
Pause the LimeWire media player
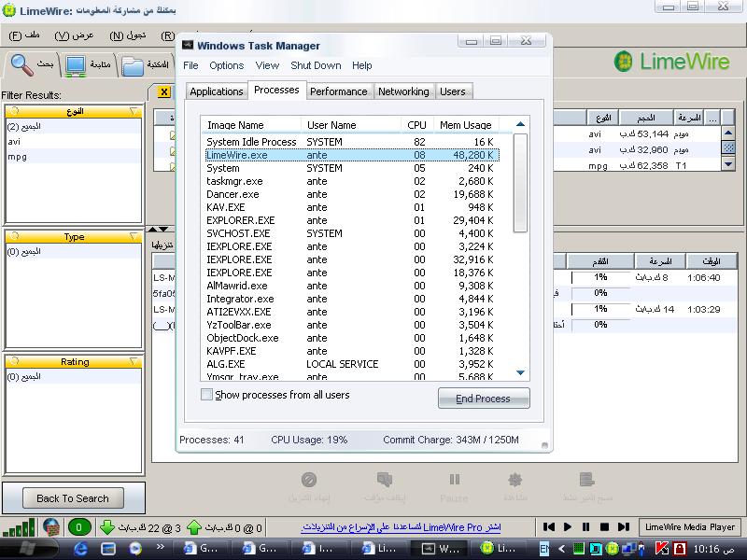(586, 526)
